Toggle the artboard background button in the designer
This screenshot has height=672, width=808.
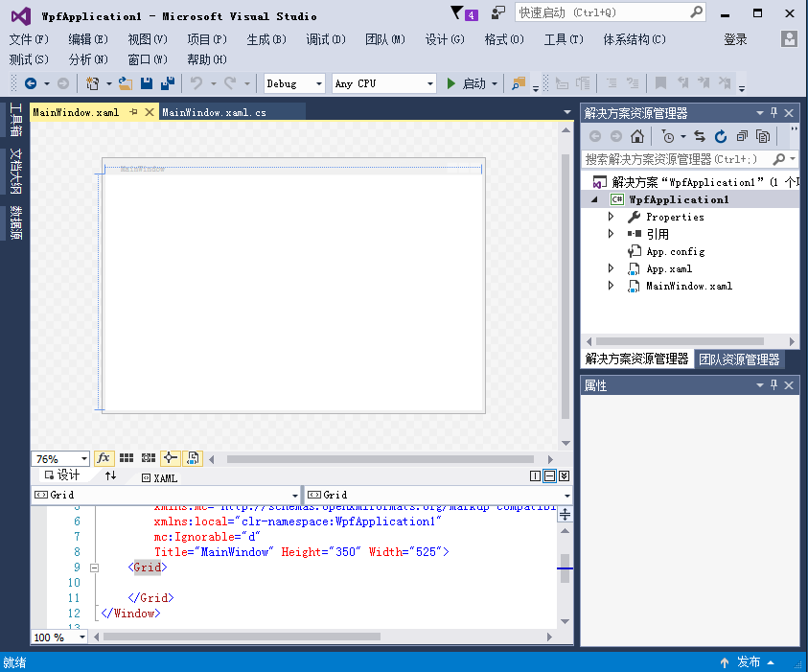(194, 458)
